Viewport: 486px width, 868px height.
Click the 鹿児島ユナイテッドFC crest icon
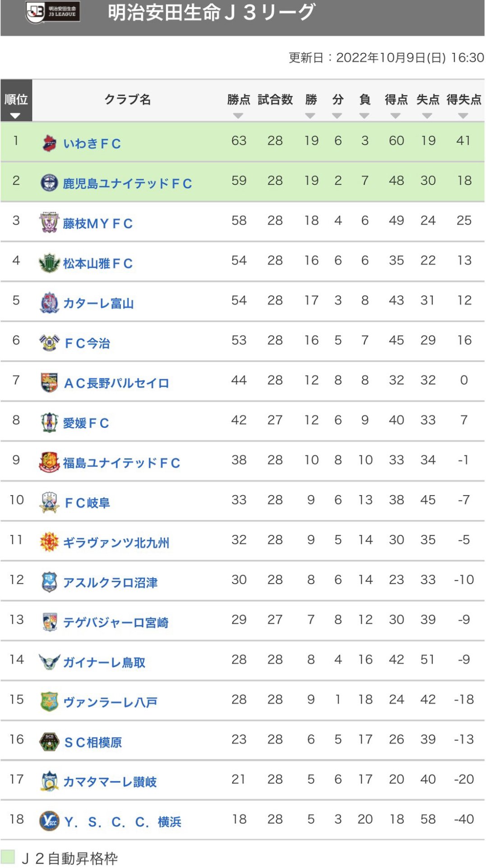pos(49,183)
